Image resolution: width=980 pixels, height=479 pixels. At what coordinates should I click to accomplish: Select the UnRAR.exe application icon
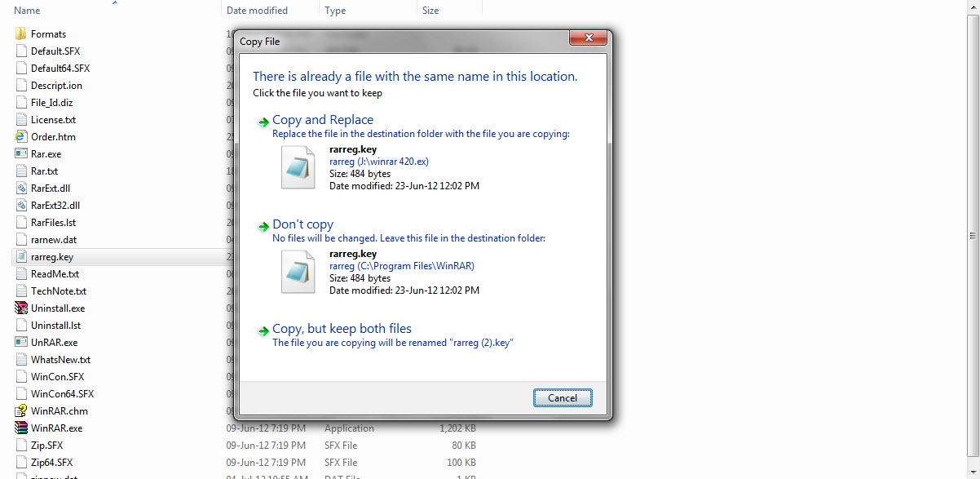coord(21,342)
